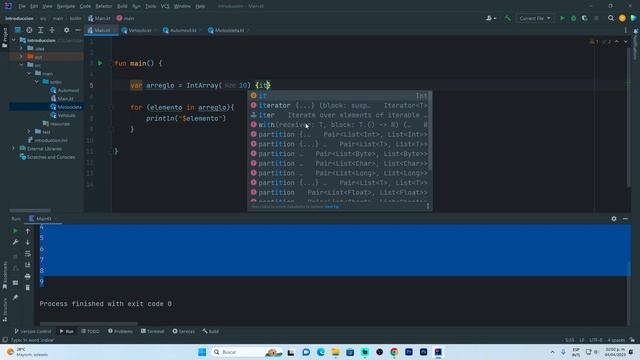Switch to Motocicleta.kt editor tab
Screen dimensions: 640x360
(229, 30)
